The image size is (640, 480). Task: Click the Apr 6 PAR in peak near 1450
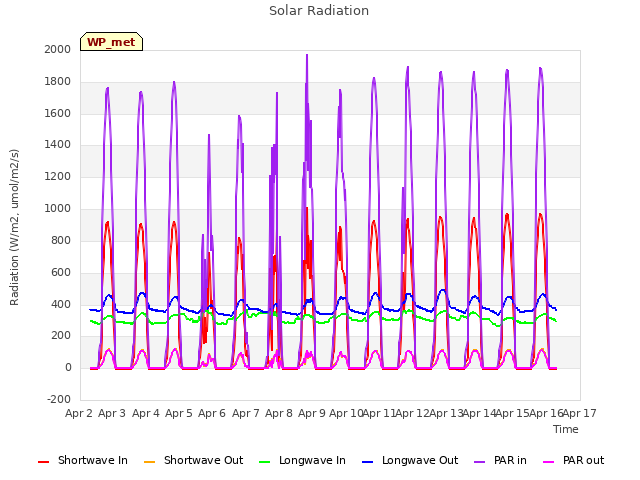209,136
